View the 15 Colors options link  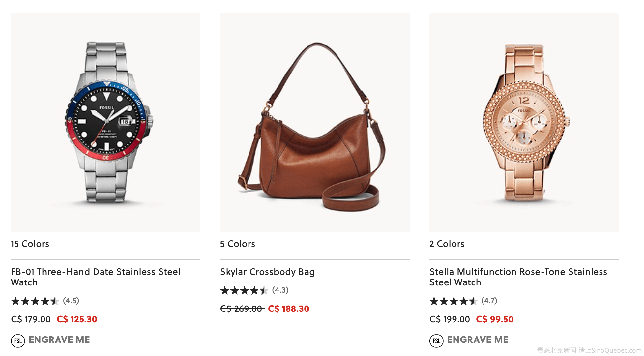(30, 244)
